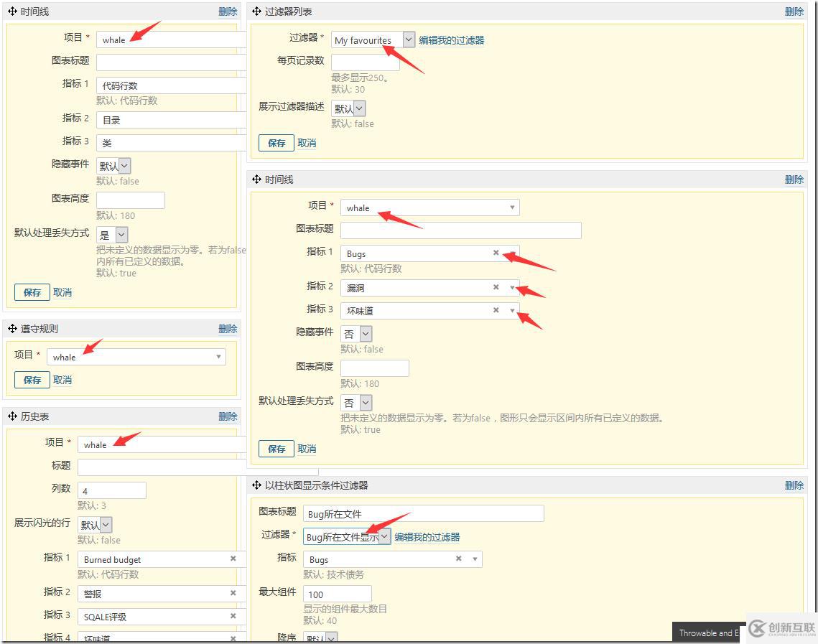The image size is (818, 644).
Task: Cancel editing the 遵守规则 widget
Action: [x=62, y=380]
